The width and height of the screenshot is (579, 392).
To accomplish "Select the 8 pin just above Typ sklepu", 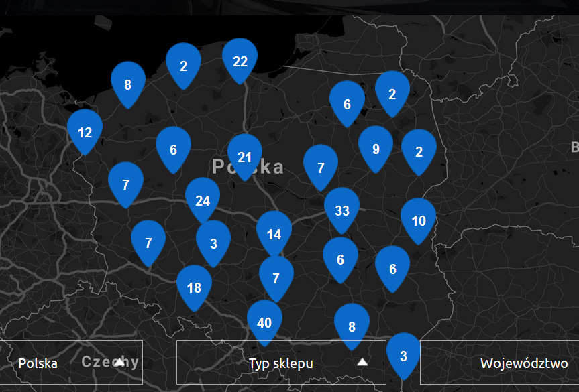I will pyautogui.click(x=352, y=326).
